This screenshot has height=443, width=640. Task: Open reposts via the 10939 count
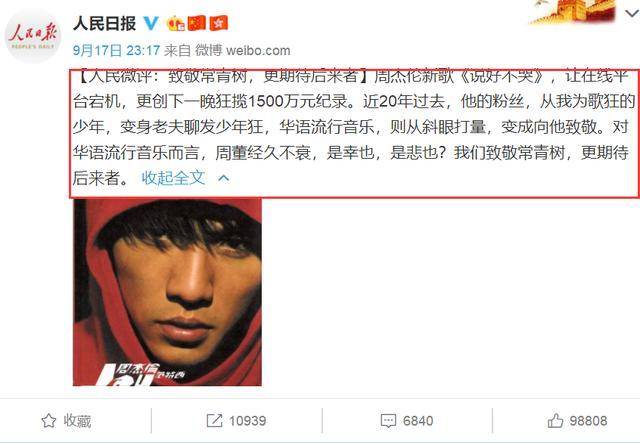247,421
